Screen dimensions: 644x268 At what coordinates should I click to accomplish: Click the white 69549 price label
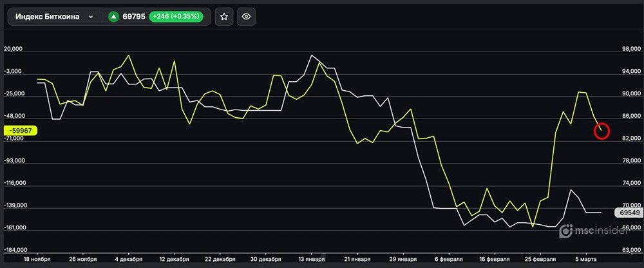627,212
